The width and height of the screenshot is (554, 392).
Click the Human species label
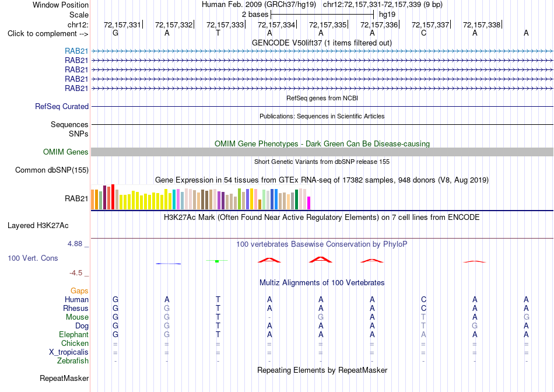click(x=76, y=299)
